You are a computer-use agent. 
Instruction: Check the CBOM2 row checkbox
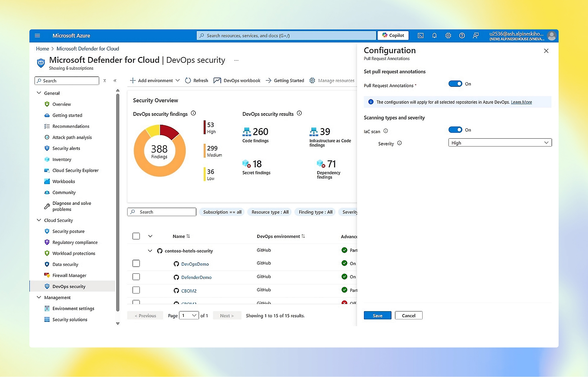click(x=136, y=290)
